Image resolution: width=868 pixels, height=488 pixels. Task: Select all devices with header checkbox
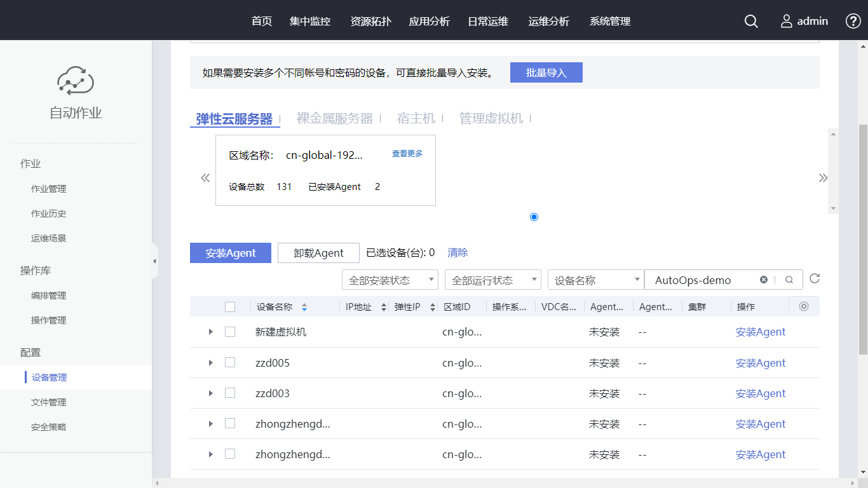[230, 307]
